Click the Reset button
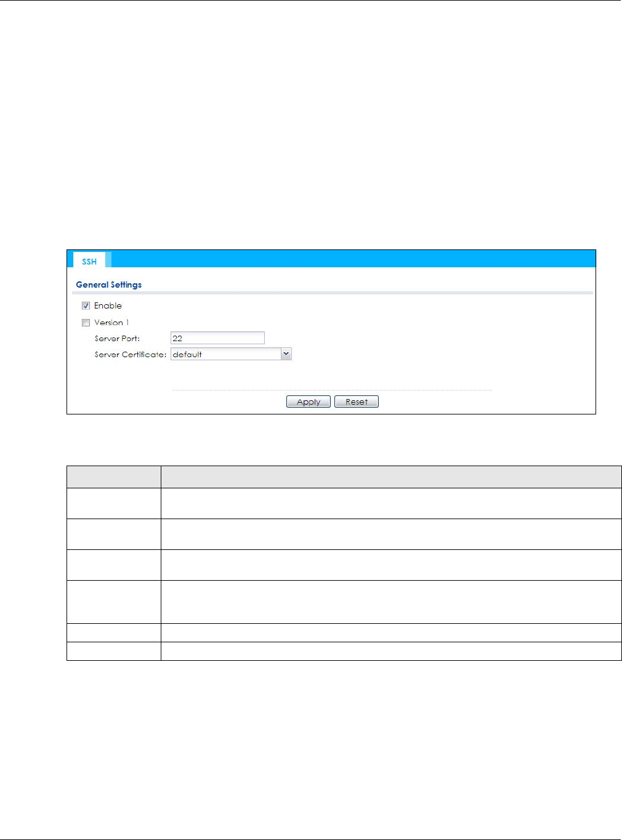Screen dimensions: 622x840 (x=357, y=402)
